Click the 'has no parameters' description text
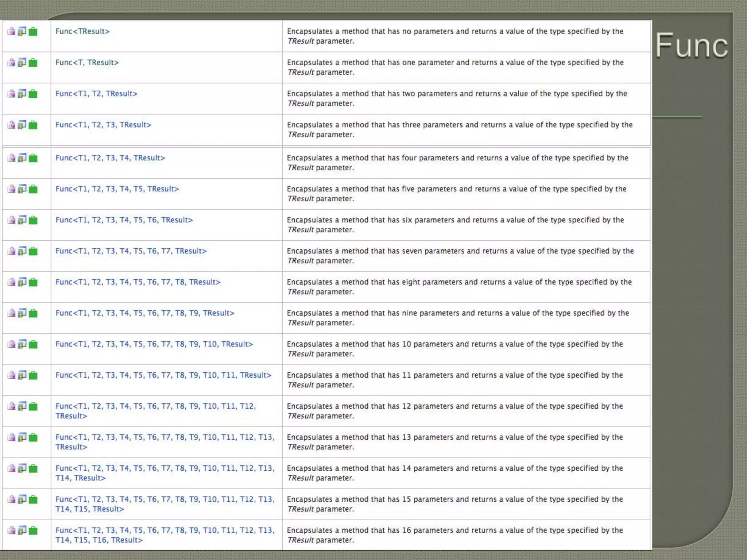747x560 pixels. click(x=455, y=36)
